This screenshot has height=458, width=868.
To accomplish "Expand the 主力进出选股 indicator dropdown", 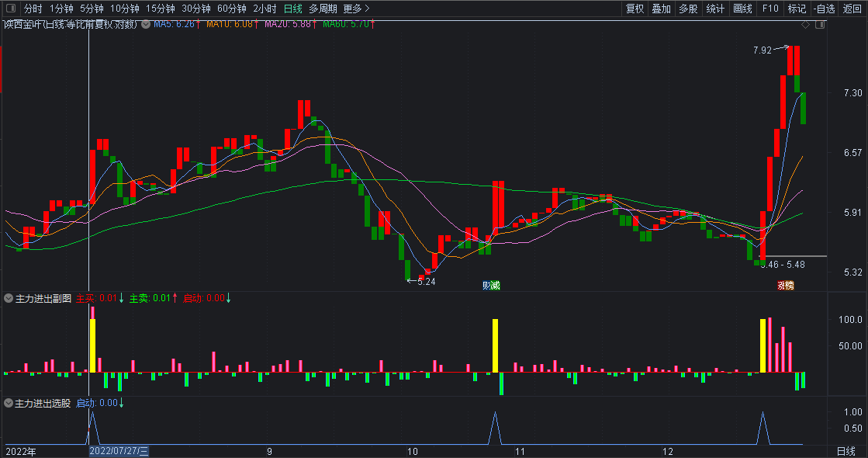I will point(9,403).
